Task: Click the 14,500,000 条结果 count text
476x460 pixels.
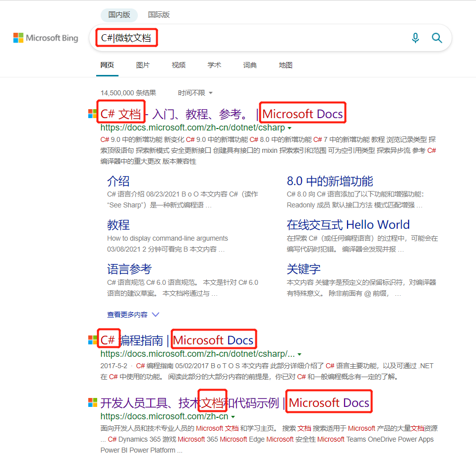Action: (x=128, y=93)
